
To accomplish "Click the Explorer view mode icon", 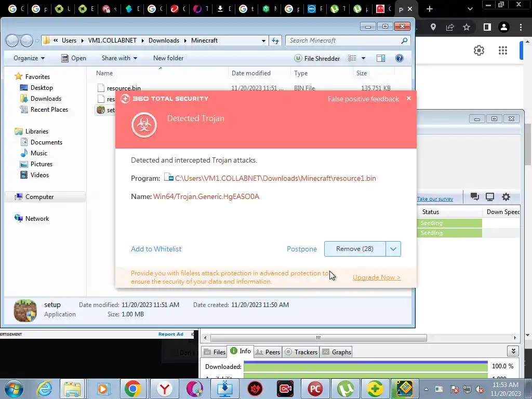I will coord(352,58).
